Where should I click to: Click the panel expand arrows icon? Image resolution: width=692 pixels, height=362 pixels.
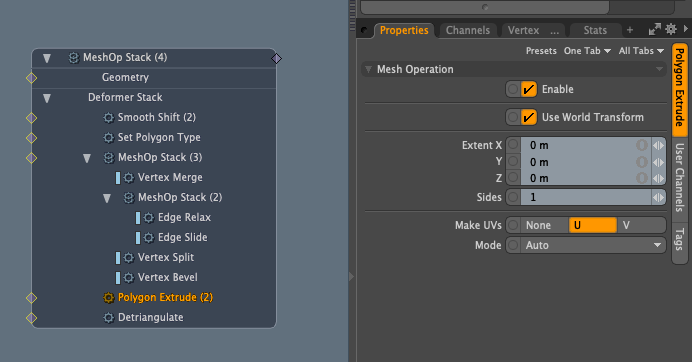pyautogui.click(x=654, y=30)
